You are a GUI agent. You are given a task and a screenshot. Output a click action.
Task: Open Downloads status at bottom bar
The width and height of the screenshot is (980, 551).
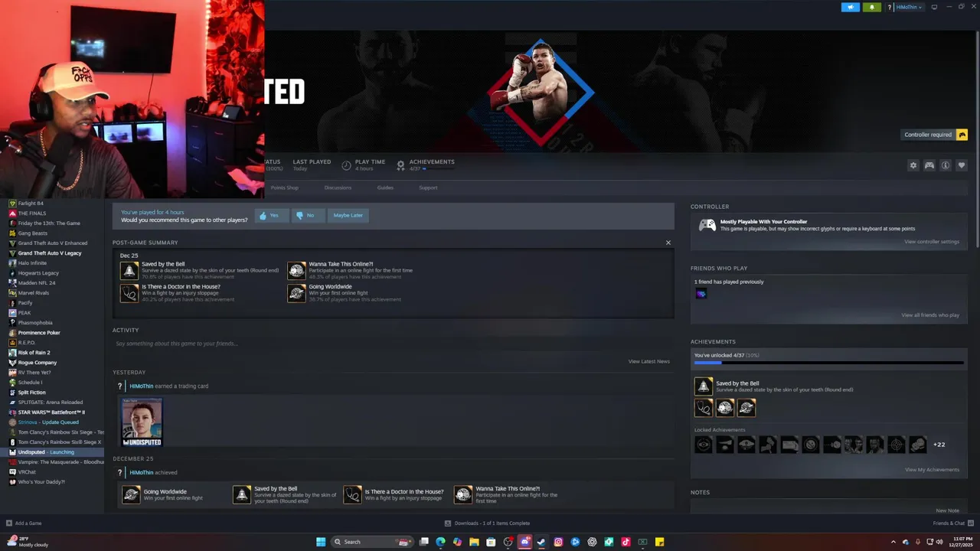coord(487,523)
